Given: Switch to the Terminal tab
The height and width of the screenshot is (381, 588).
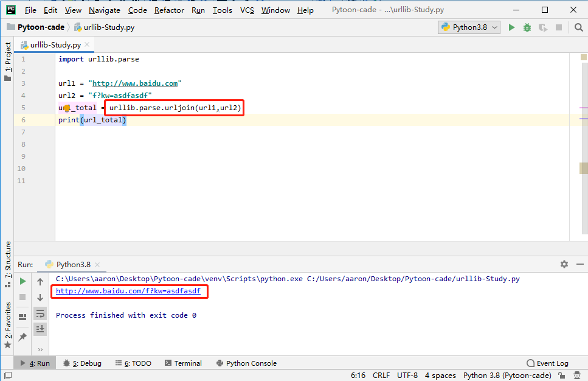Looking at the screenshot, I should 183,363.
